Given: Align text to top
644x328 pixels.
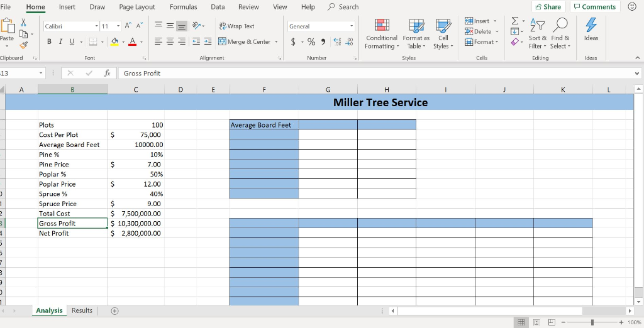Looking at the screenshot, I should tap(158, 26).
